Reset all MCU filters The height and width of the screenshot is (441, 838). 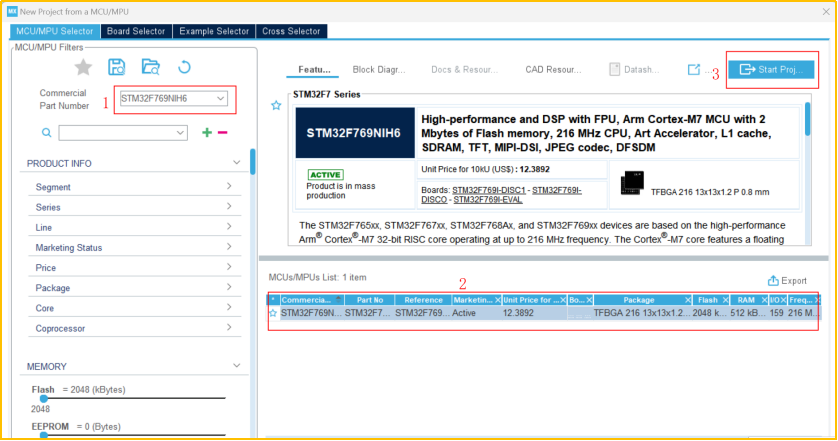(x=184, y=67)
